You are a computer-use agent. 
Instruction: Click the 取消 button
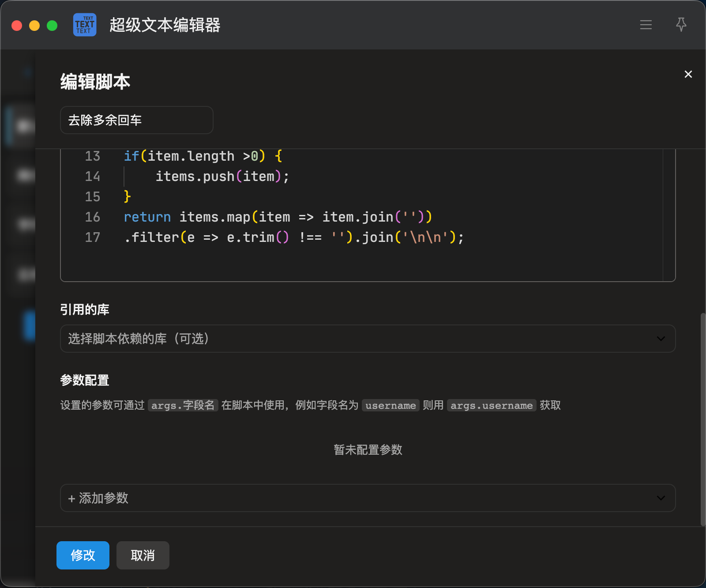[x=143, y=555]
